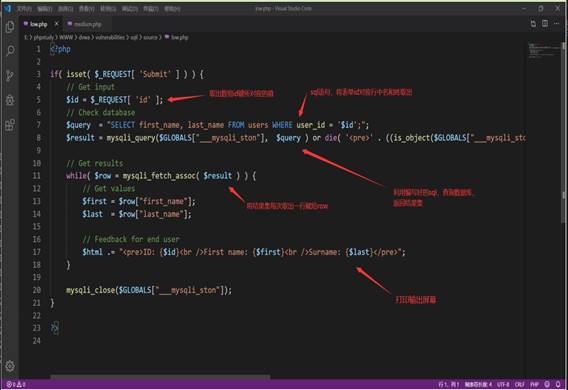Click line number 17 in the gutter
This screenshot has width=568, height=390.
[x=37, y=252]
